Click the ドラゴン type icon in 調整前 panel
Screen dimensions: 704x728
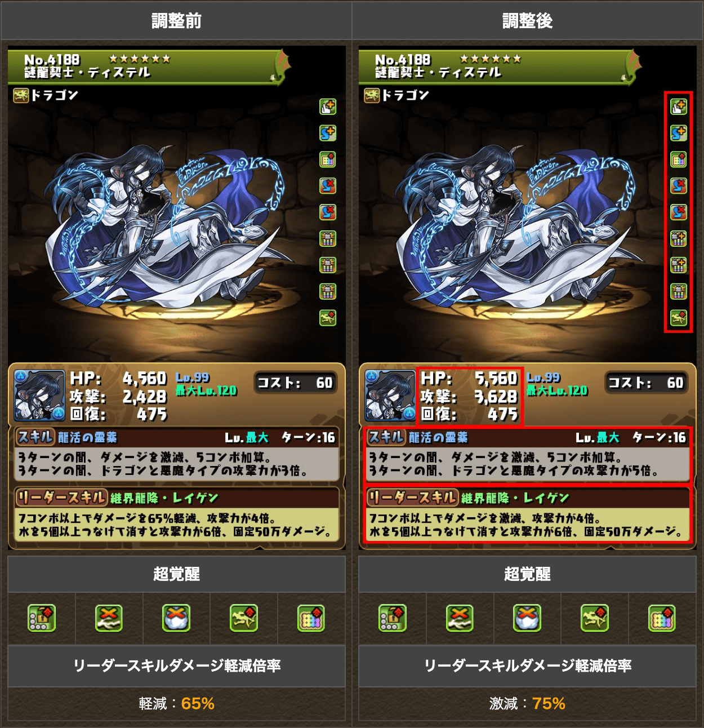[x=21, y=95]
